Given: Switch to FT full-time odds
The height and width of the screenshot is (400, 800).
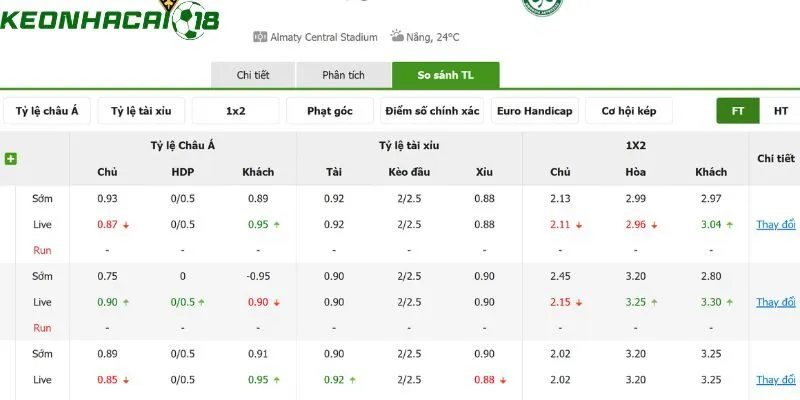Looking at the screenshot, I should pos(738,111).
